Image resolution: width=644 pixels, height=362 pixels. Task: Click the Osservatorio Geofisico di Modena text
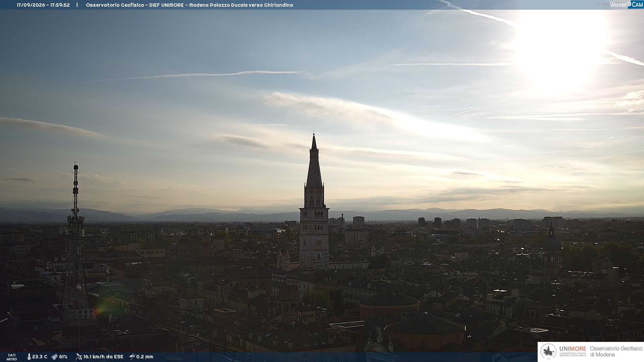click(x=616, y=352)
